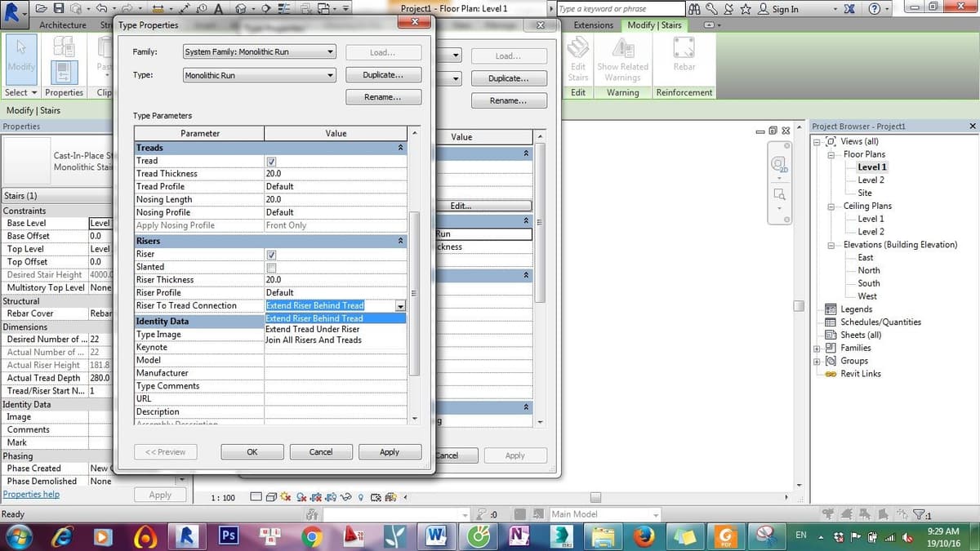Select the Text tool 'A' icon

pyautogui.click(x=219, y=8)
